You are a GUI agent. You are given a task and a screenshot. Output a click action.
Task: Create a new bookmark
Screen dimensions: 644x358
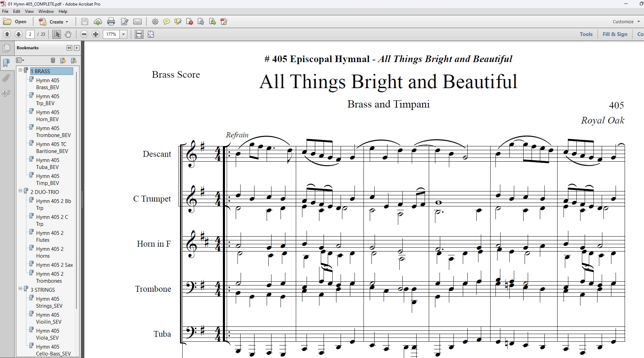pos(63,60)
